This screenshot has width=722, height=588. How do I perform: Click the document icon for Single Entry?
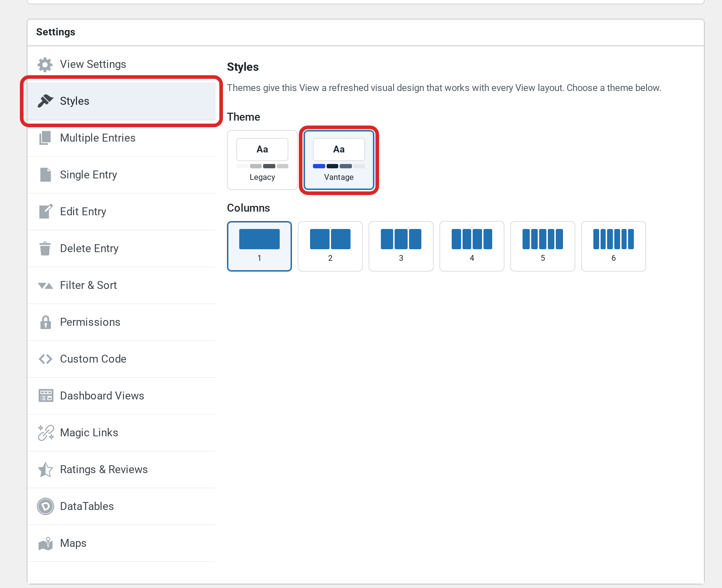click(x=45, y=175)
